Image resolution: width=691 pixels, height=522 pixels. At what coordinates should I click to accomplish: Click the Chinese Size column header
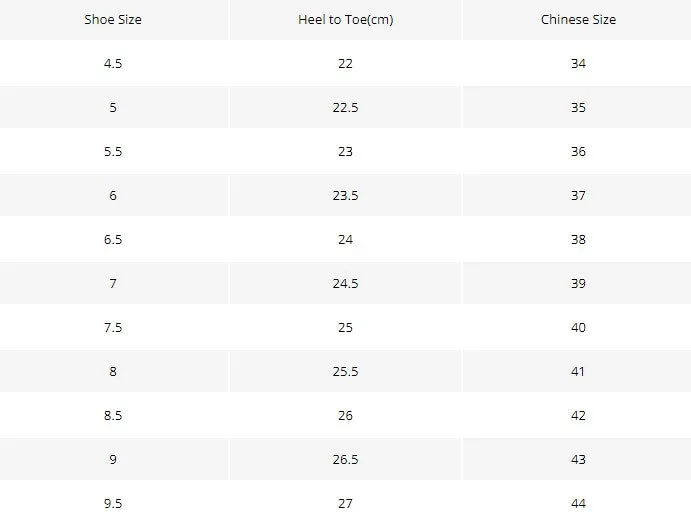coord(577,20)
